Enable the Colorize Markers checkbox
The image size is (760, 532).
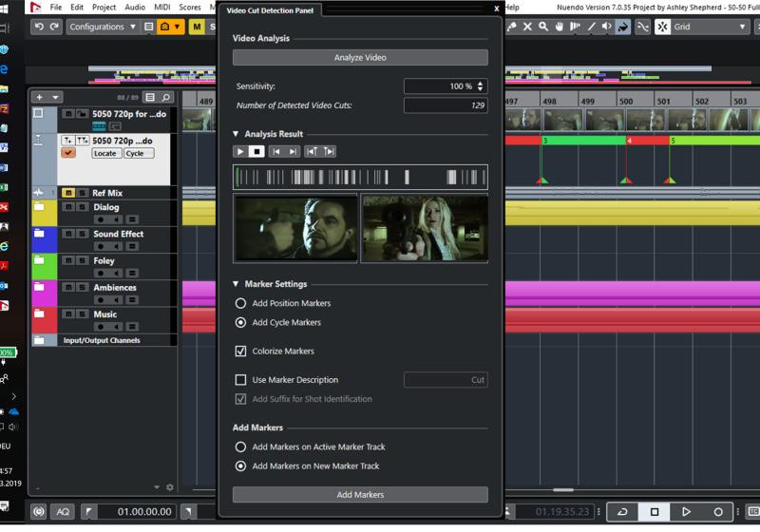(x=241, y=351)
